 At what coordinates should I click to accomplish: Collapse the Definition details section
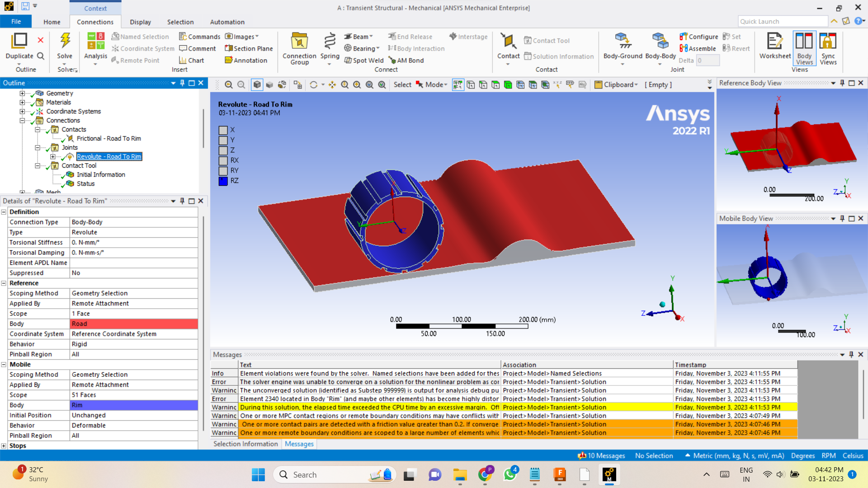tap(4, 212)
